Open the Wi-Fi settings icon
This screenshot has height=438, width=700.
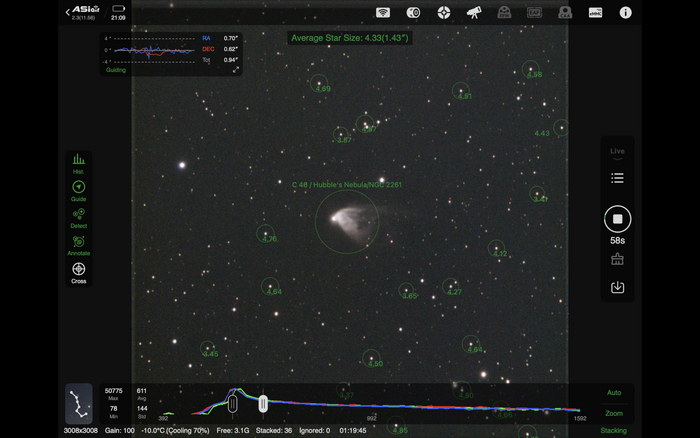pyautogui.click(x=382, y=12)
